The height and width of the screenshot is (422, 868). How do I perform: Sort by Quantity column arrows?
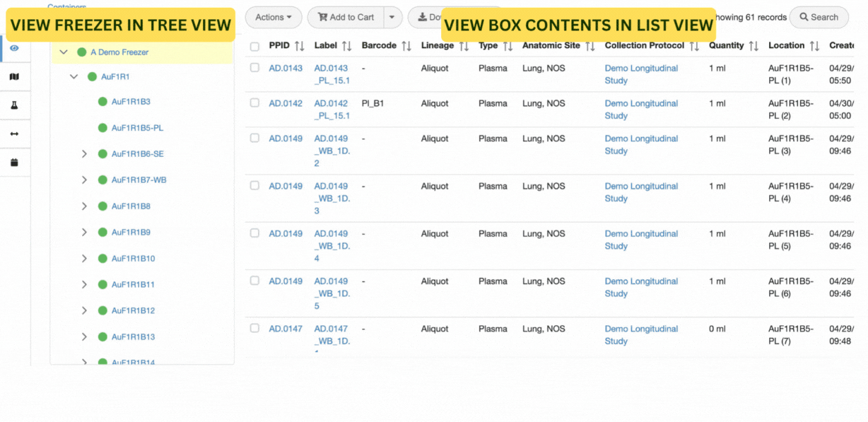click(x=753, y=46)
